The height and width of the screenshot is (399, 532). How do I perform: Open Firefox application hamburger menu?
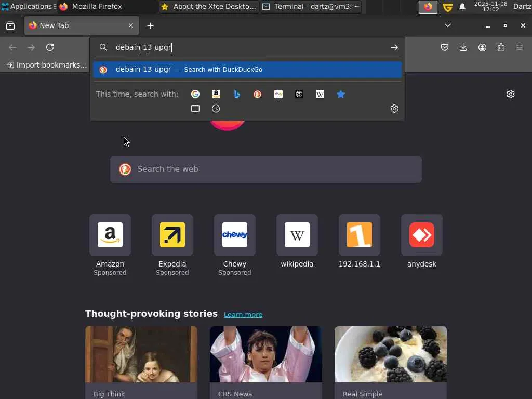coord(520,47)
